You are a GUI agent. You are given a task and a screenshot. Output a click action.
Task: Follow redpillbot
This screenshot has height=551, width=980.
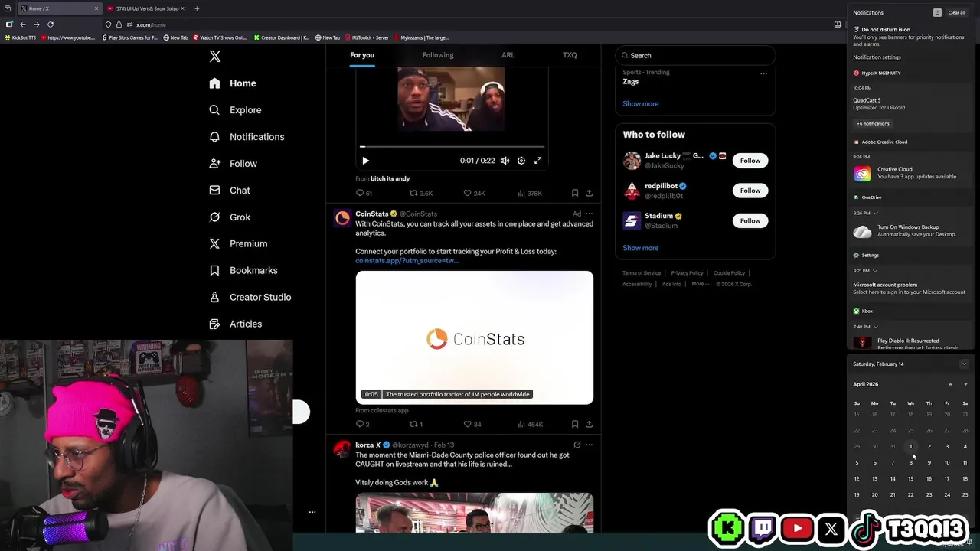pos(750,191)
